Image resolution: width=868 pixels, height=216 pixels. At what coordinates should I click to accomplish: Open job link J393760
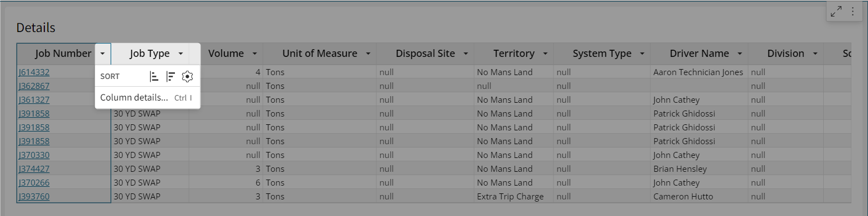pos(34,197)
